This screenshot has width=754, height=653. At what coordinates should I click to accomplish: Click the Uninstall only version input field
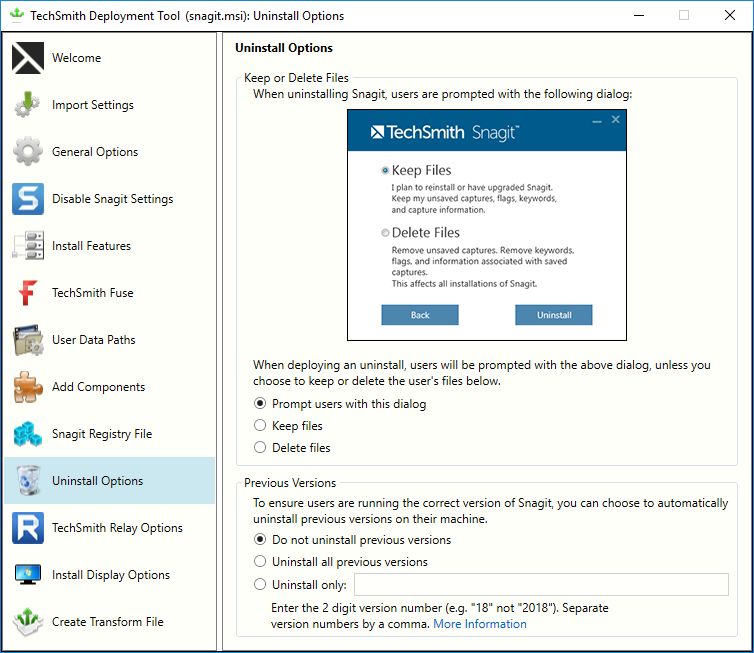541,585
